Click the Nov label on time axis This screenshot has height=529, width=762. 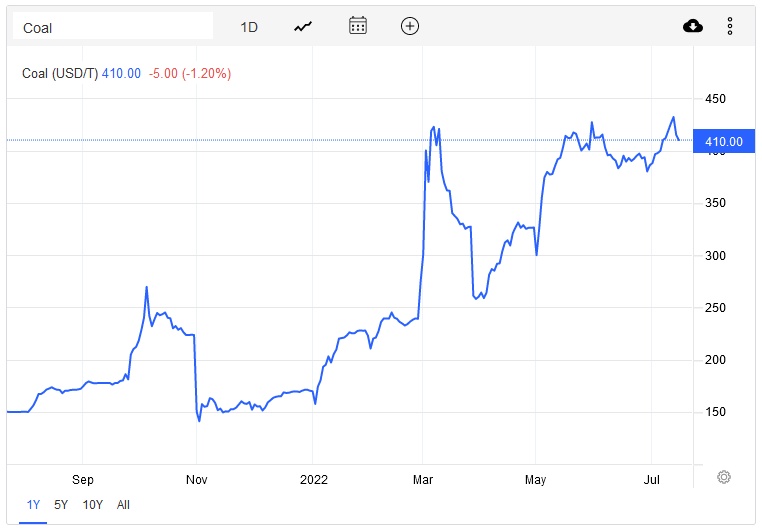(196, 478)
